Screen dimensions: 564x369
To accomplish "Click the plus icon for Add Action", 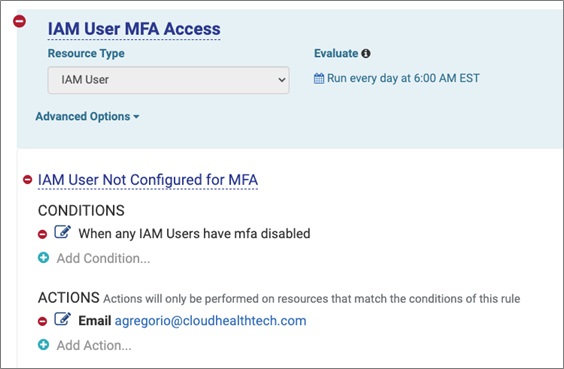I will click(44, 345).
